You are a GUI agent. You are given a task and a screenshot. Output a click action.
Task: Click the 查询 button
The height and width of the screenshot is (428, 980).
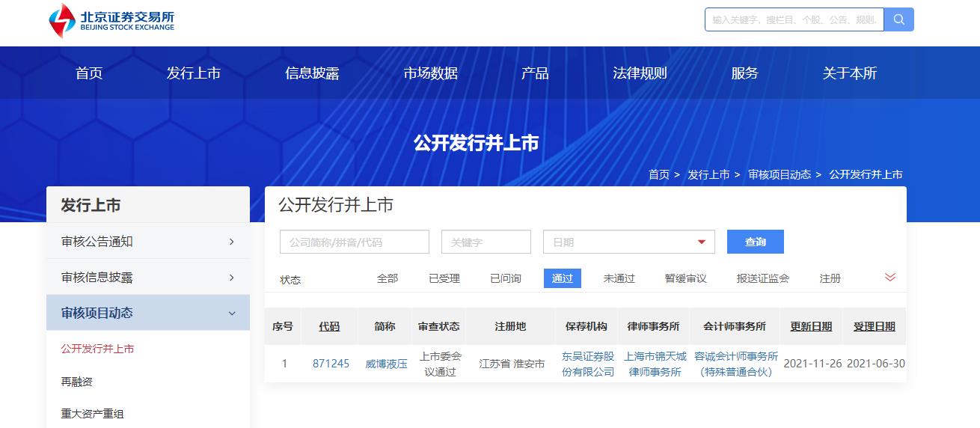click(755, 242)
